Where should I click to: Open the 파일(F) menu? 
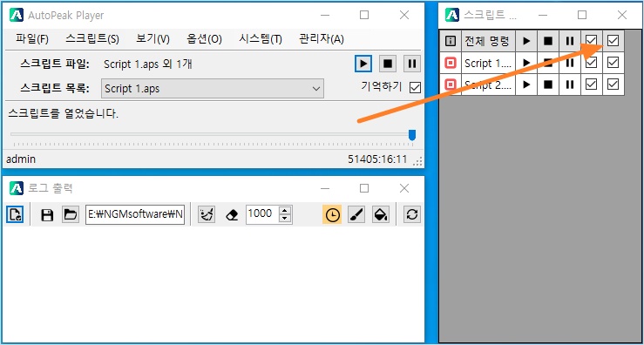tap(32, 39)
